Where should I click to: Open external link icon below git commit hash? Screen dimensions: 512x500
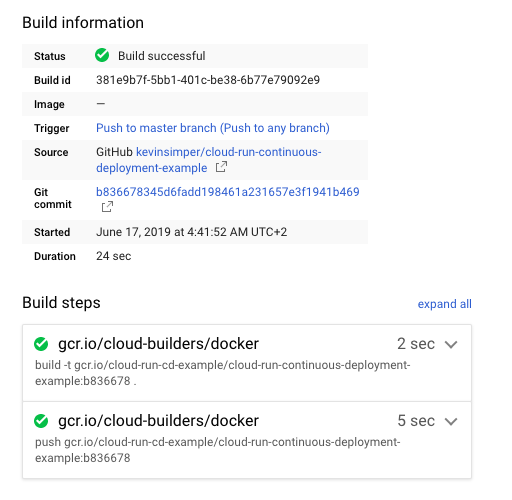click(x=107, y=207)
